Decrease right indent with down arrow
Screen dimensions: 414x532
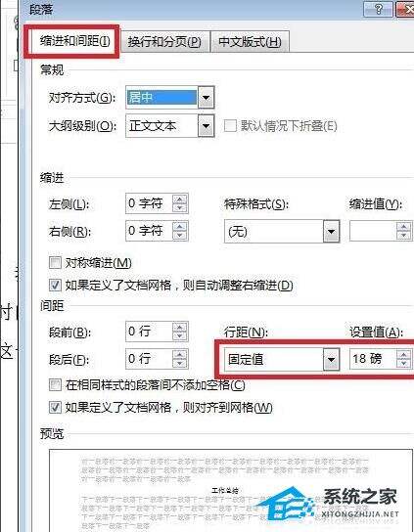[x=180, y=235]
